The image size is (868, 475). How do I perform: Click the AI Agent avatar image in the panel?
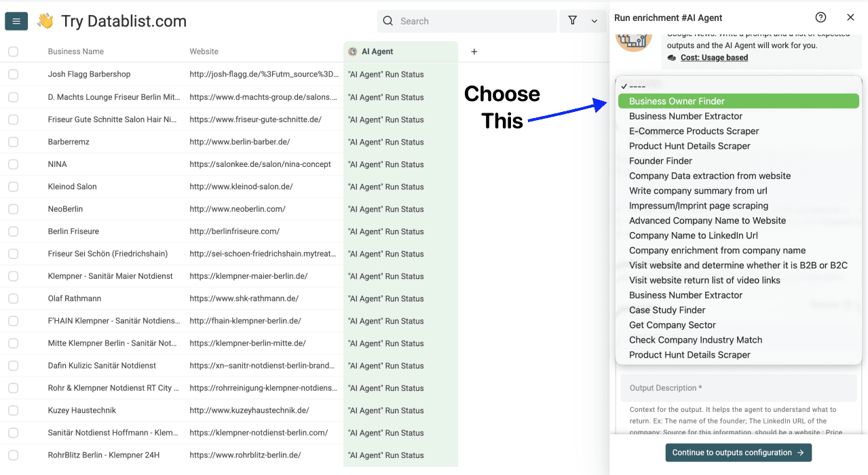[633, 41]
